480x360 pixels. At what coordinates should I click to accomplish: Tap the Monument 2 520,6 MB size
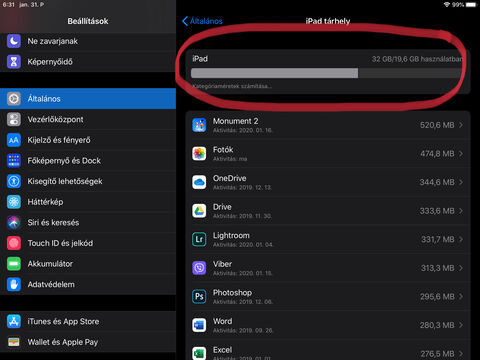point(437,125)
